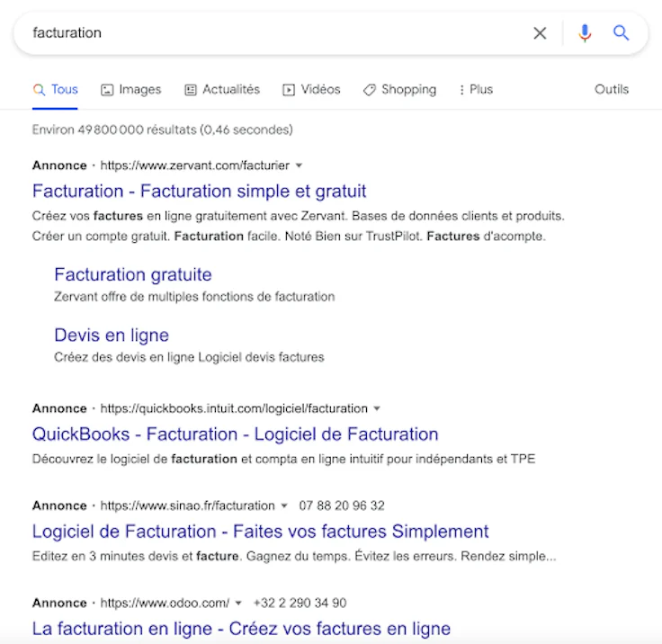
Task: Expand dropdown arrow next to zervant.com URL
Action: pyautogui.click(x=299, y=165)
